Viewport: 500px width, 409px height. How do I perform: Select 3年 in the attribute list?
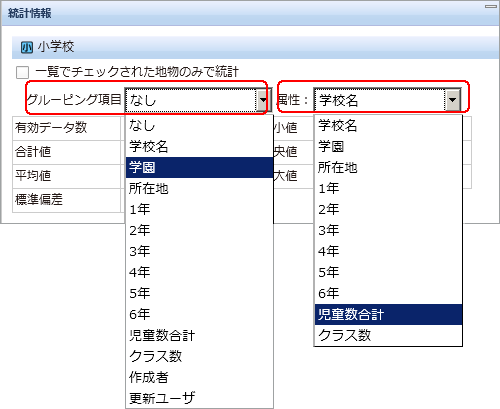click(x=388, y=230)
